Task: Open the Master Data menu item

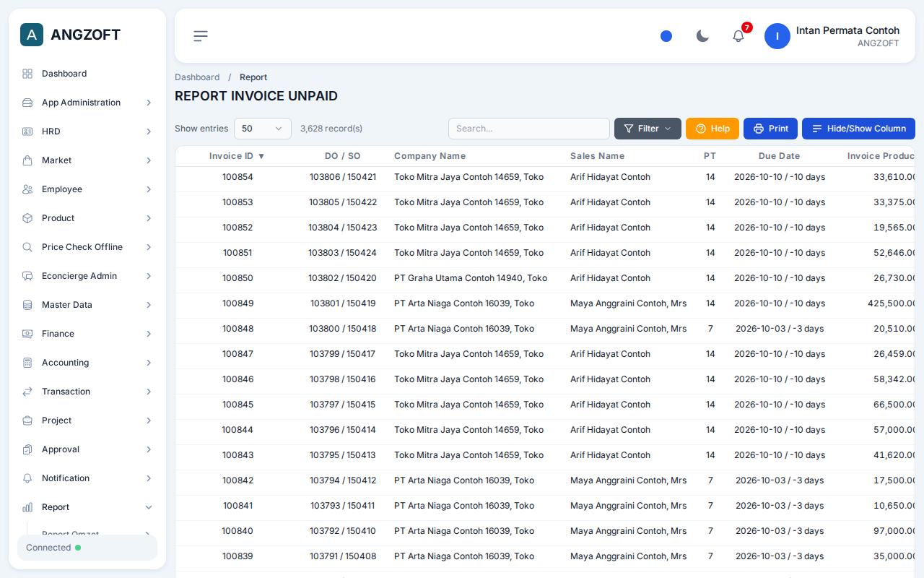Action: [87, 305]
